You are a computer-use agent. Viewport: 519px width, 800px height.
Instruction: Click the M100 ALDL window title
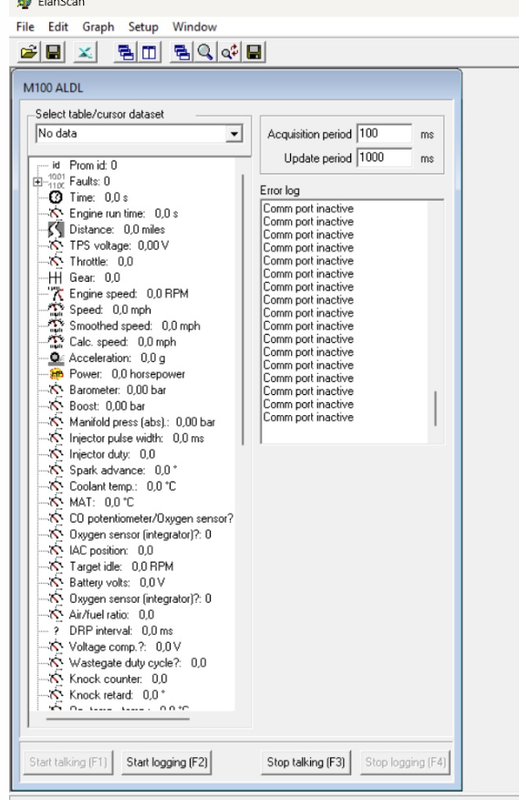tap(53, 88)
